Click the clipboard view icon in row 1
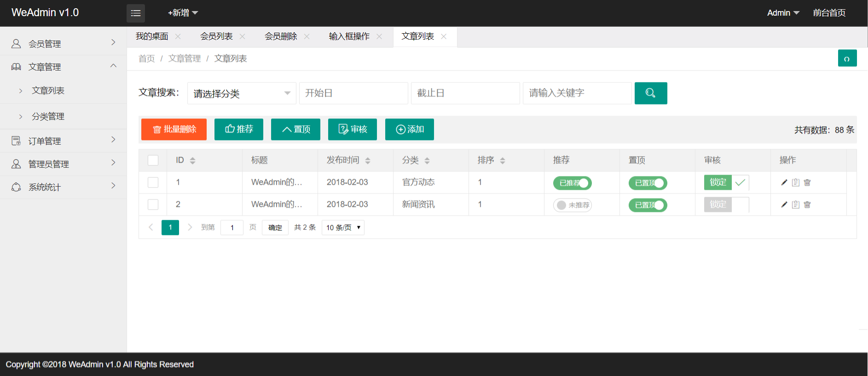The width and height of the screenshot is (868, 376). coord(795,182)
